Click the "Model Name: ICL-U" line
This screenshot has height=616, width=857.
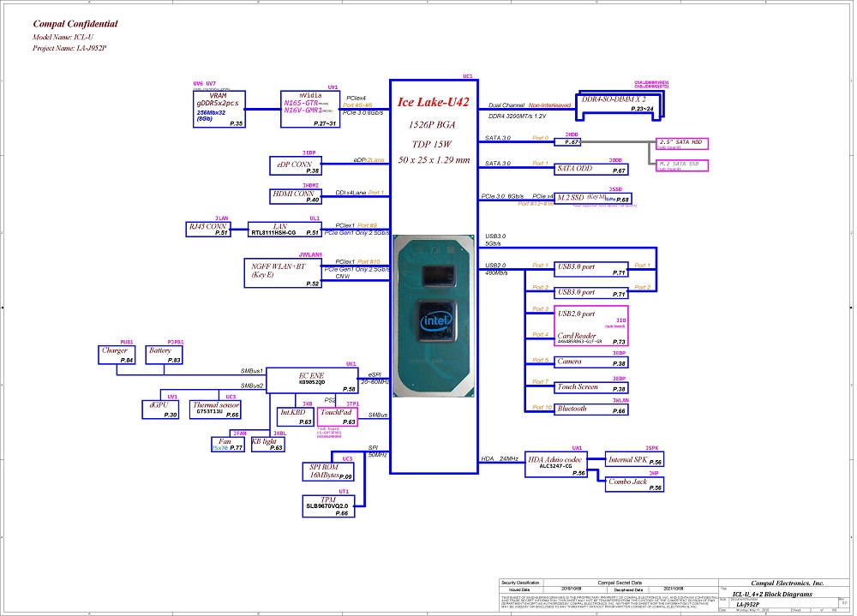click(x=63, y=37)
